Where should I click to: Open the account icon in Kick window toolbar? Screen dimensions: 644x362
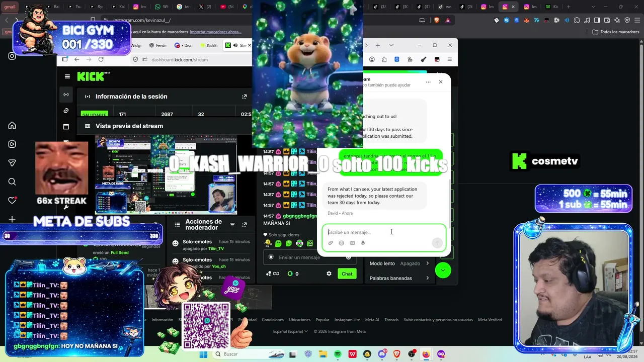(x=372, y=59)
